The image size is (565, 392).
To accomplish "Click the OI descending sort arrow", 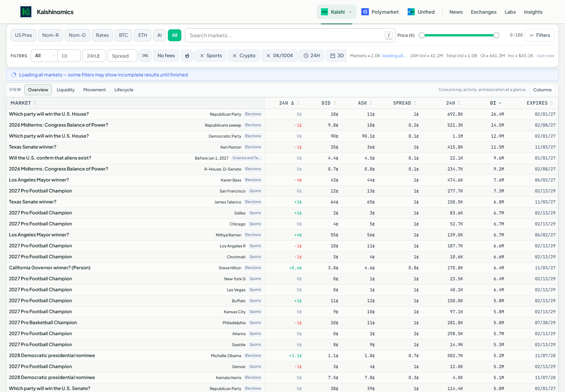I will click(x=500, y=103).
